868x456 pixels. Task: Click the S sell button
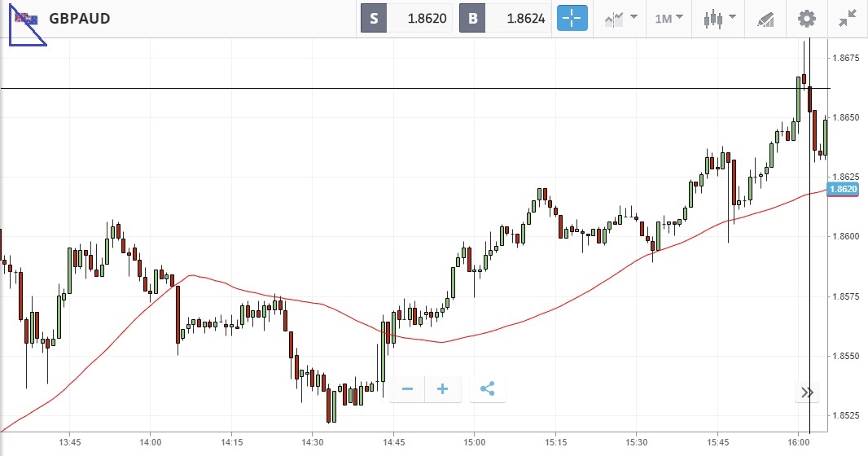coord(374,18)
